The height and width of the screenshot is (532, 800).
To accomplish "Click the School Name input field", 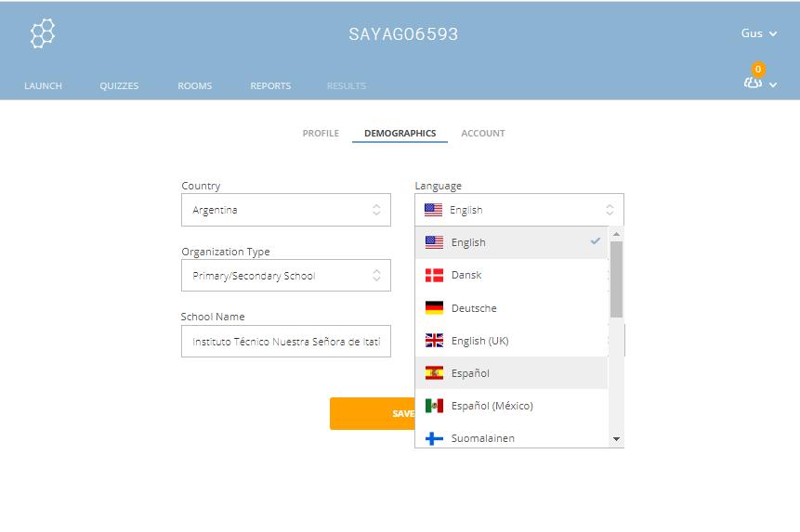I will coord(286,342).
